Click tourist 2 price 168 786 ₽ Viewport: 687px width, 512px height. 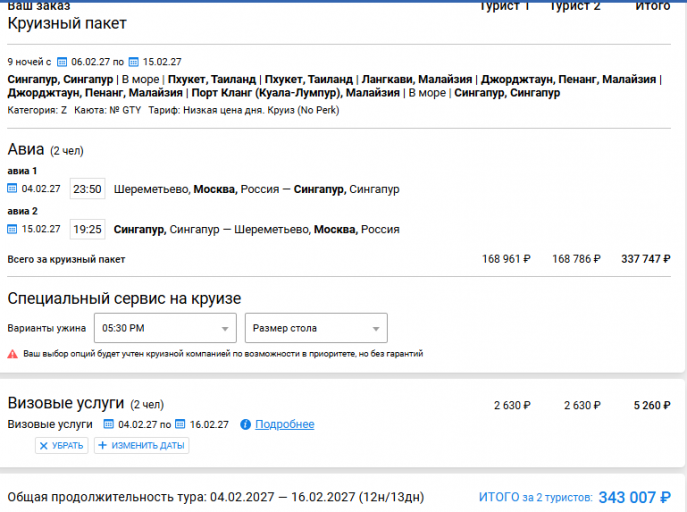point(576,259)
